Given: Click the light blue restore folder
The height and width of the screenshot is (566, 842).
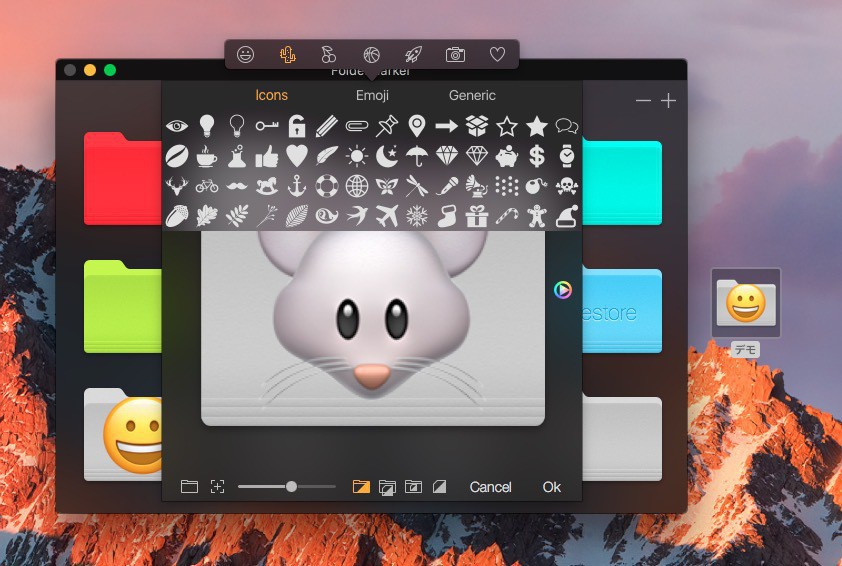Looking at the screenshot, I should (622, 311).
